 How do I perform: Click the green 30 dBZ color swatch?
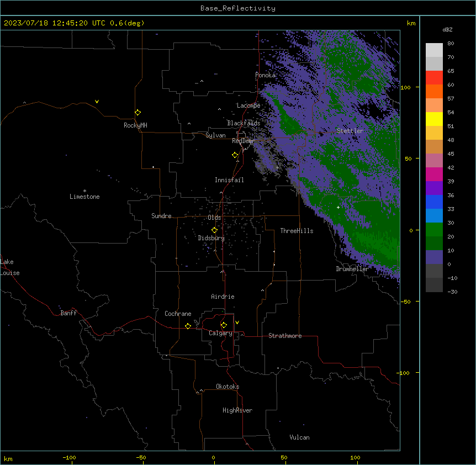click(434, 230)
